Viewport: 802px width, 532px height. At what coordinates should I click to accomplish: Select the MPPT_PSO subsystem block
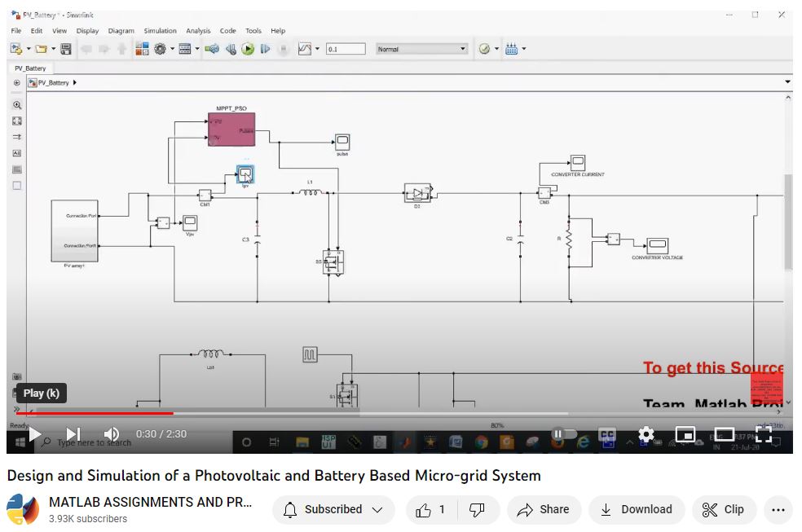tap(231, 130)
